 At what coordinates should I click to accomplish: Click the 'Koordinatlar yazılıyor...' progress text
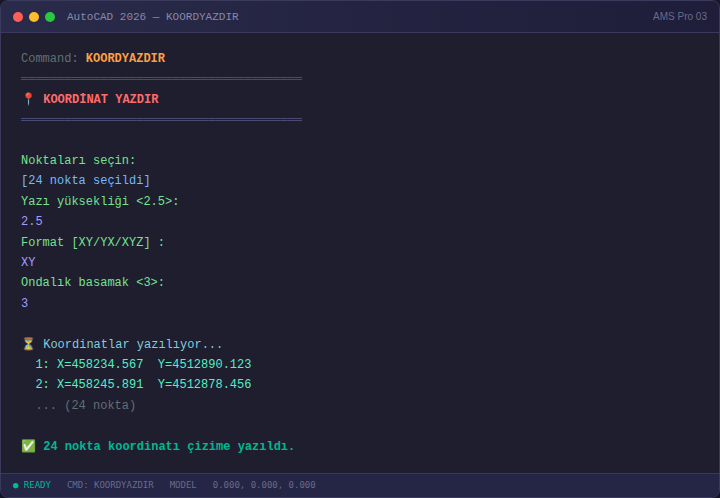tap(133, 344)
